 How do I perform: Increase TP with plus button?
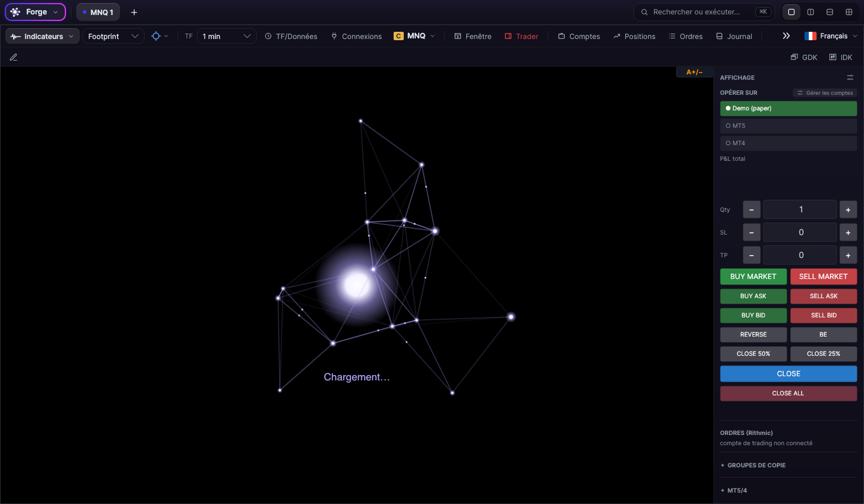point(848,255)
